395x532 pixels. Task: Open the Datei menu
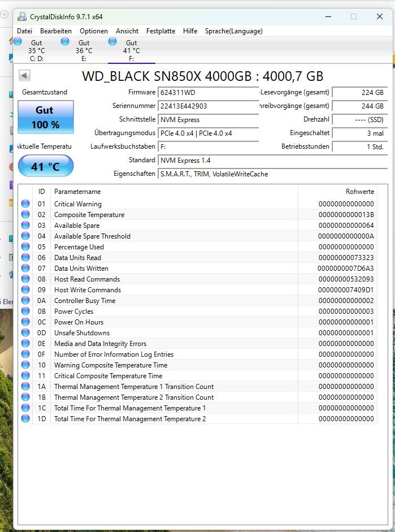tap(24, 31)
